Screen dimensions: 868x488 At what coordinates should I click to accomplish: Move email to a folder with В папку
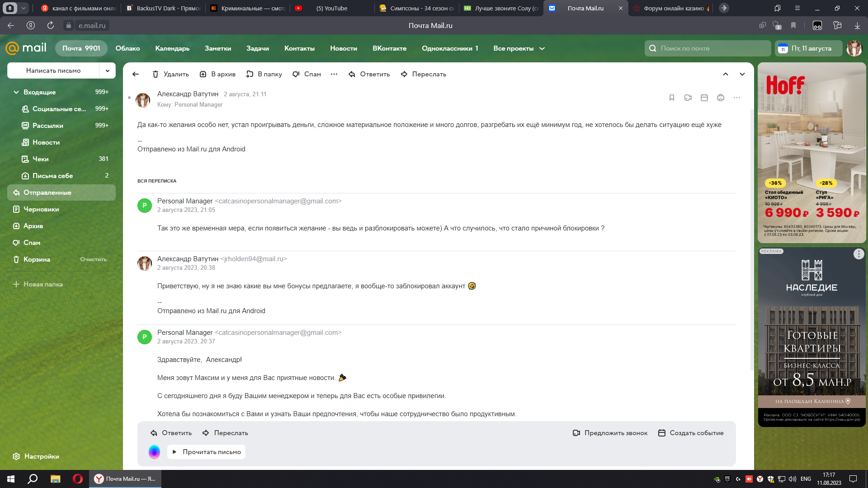click(x=264, y=74)
